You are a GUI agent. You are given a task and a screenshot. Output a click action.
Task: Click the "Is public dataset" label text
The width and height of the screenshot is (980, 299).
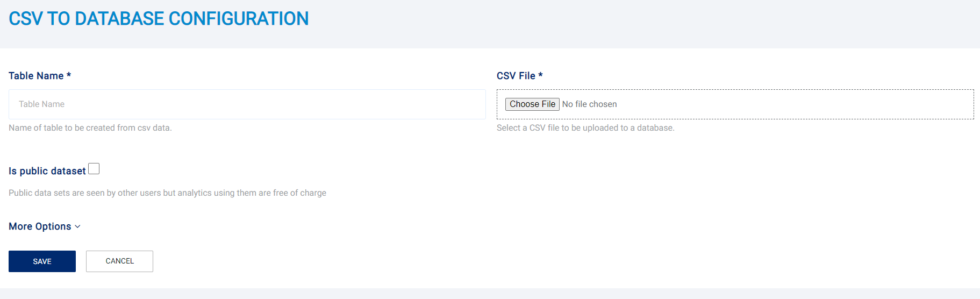coord(47,171)
